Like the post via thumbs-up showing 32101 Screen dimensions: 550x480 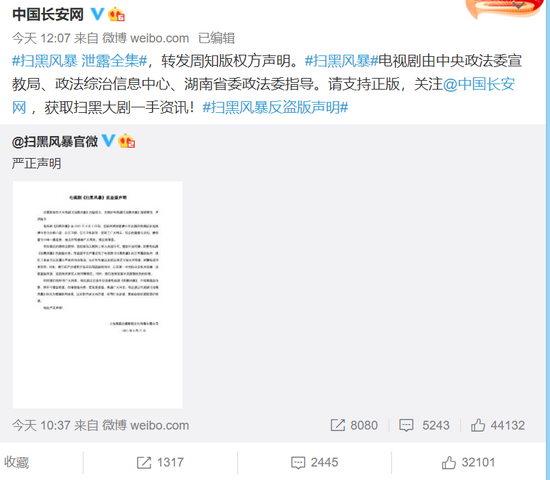pos(468,462)
